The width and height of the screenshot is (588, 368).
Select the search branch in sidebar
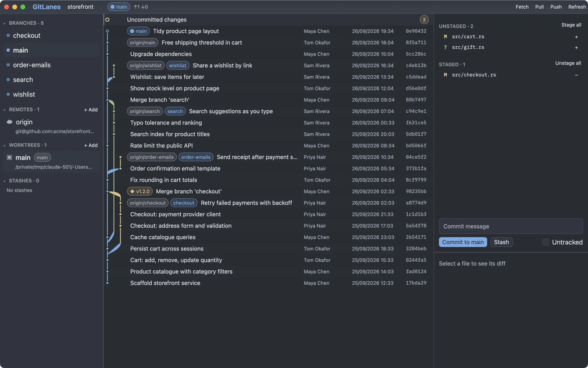point(51,80)
